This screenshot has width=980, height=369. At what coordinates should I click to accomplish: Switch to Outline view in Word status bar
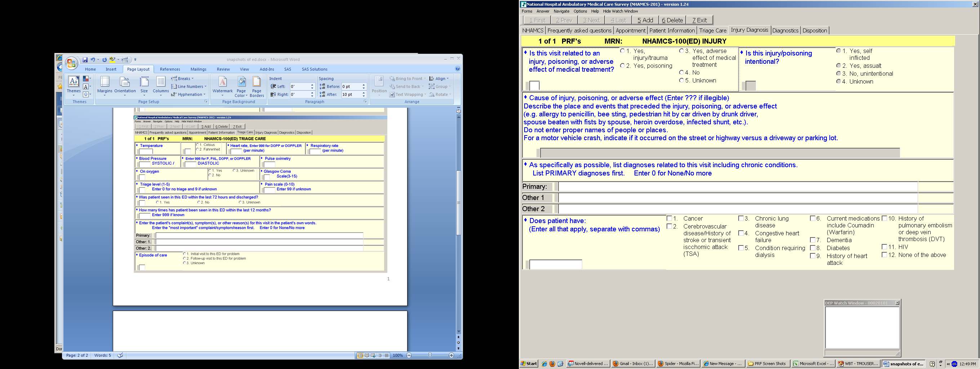click(x=380, y=356)
